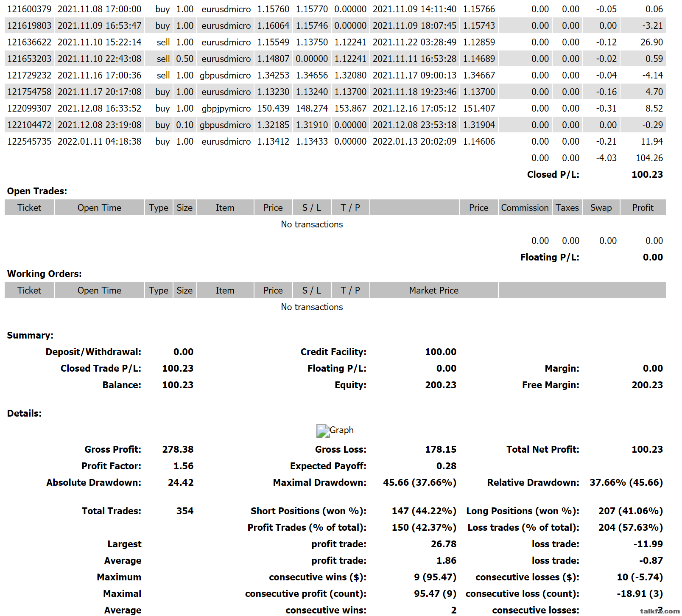The width and height of the screenshot is (682, 616).
Task: Click Taxes column header
Action: pyautogui.click(x=567, y=207)
